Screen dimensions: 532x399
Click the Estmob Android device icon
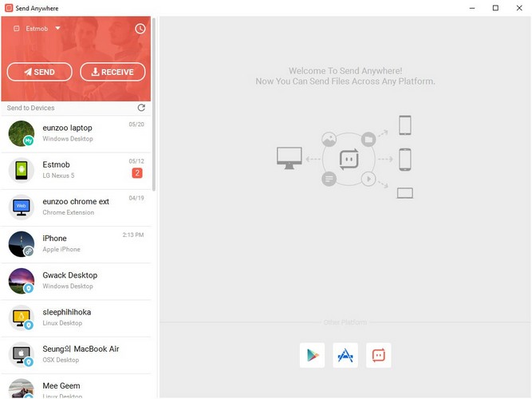click(x=22, y=170)
